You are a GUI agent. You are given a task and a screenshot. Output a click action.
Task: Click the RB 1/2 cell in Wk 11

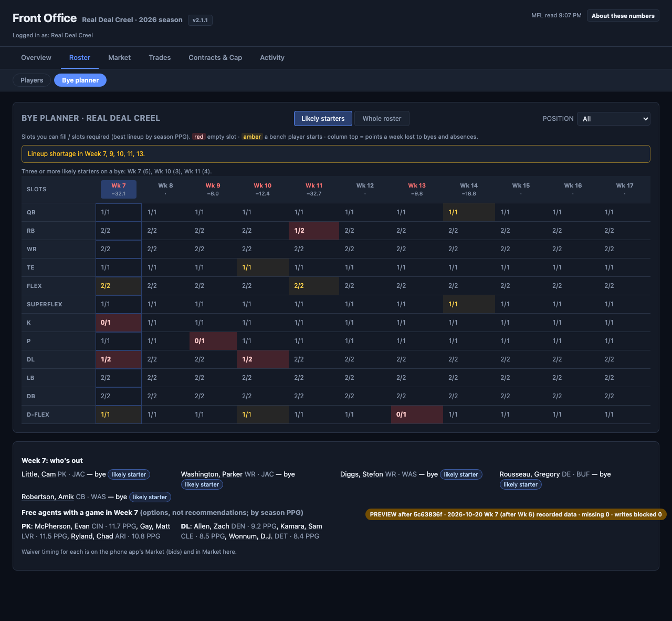(x=314, y=231)
